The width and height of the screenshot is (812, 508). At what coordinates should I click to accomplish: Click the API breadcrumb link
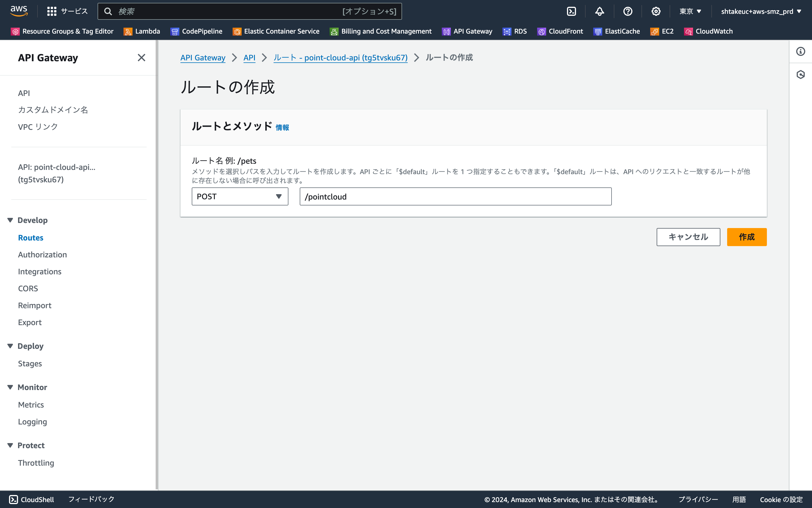[249, 58]
